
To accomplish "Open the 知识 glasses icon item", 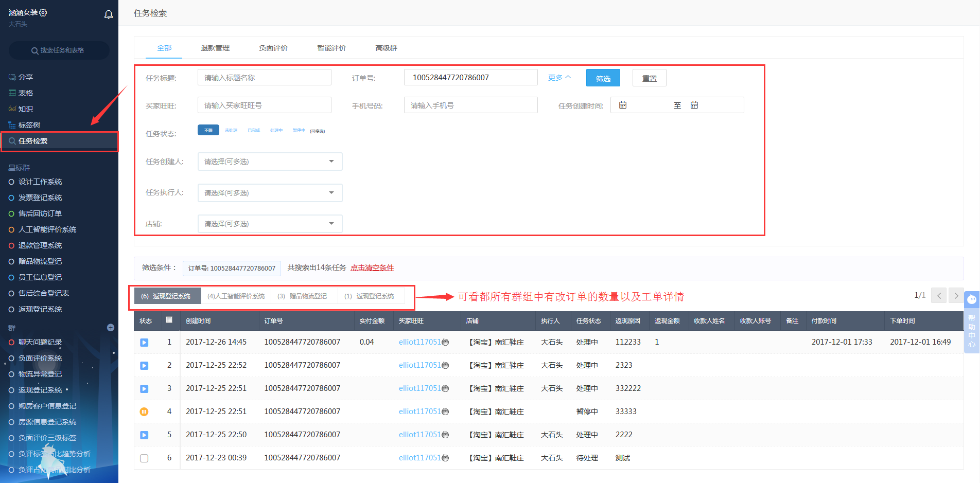I will [x=12, y=109].
